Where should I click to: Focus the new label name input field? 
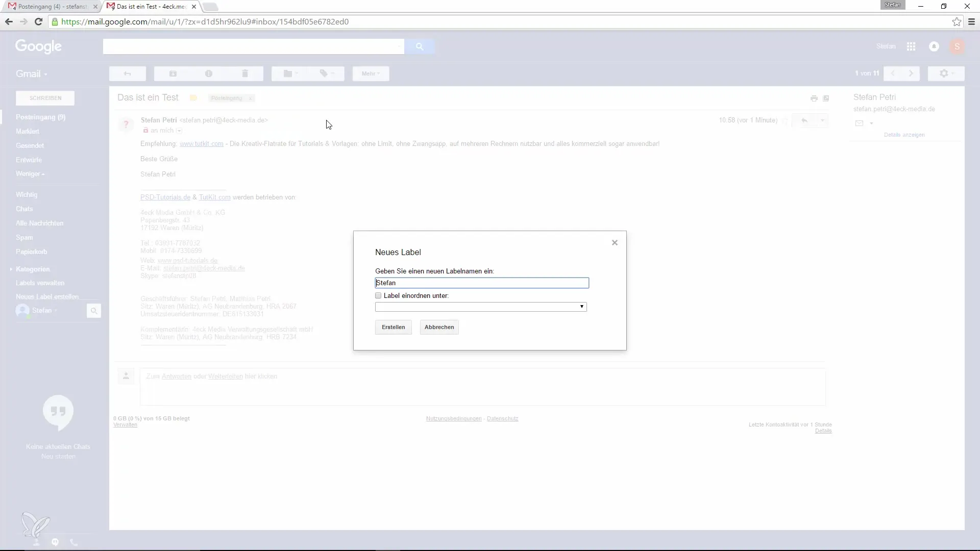point(482,283)
